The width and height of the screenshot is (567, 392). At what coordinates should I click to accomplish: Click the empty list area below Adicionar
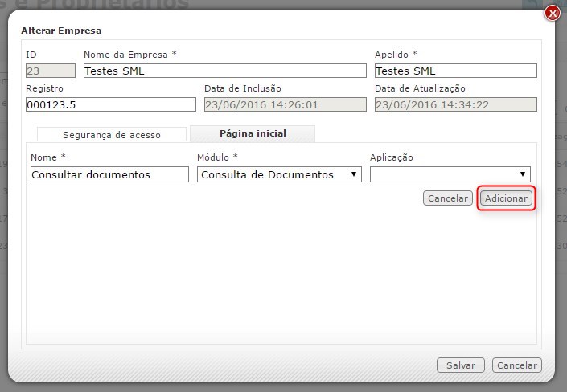(x=281, y=273)
